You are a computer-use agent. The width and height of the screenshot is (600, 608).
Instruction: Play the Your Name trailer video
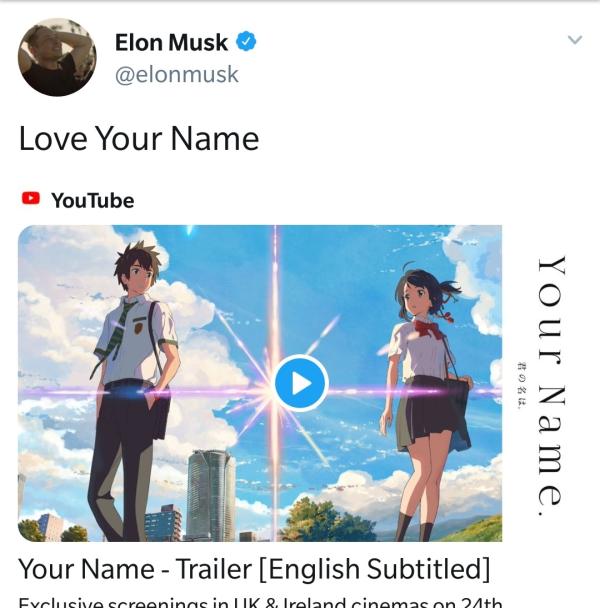(x=301, y=383)
